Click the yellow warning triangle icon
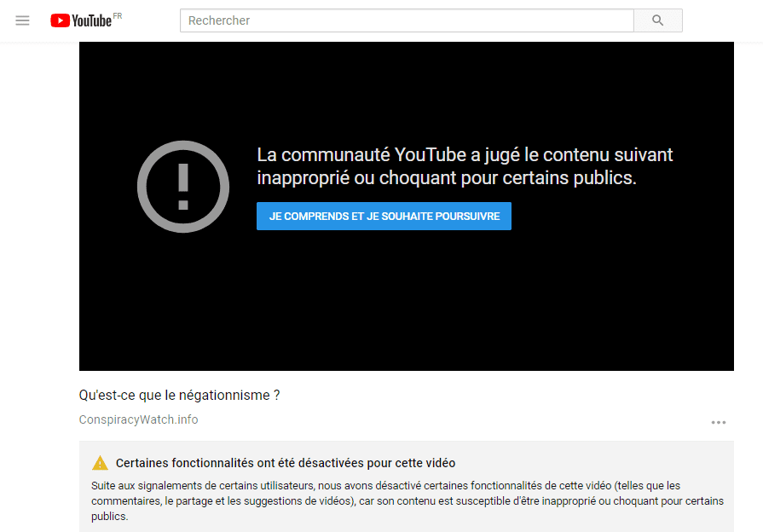This screenshot has width=763, height=532. (101, 463)
